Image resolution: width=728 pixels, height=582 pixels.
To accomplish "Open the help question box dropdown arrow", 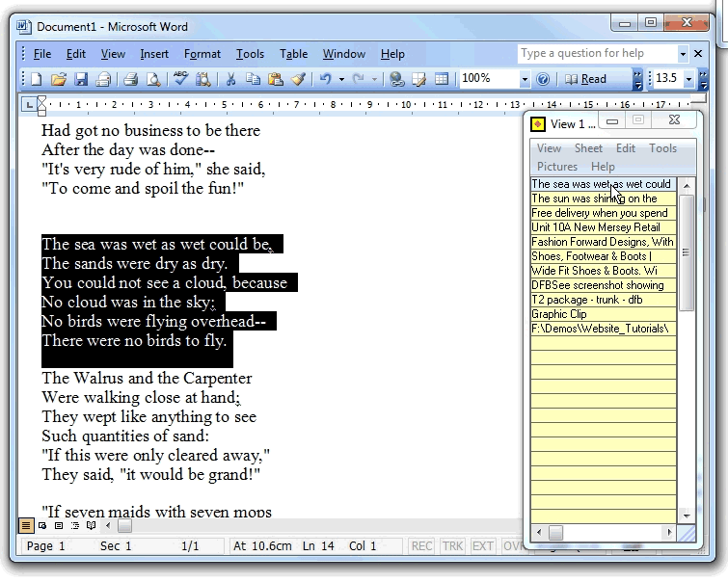I will tap(683, 54).
